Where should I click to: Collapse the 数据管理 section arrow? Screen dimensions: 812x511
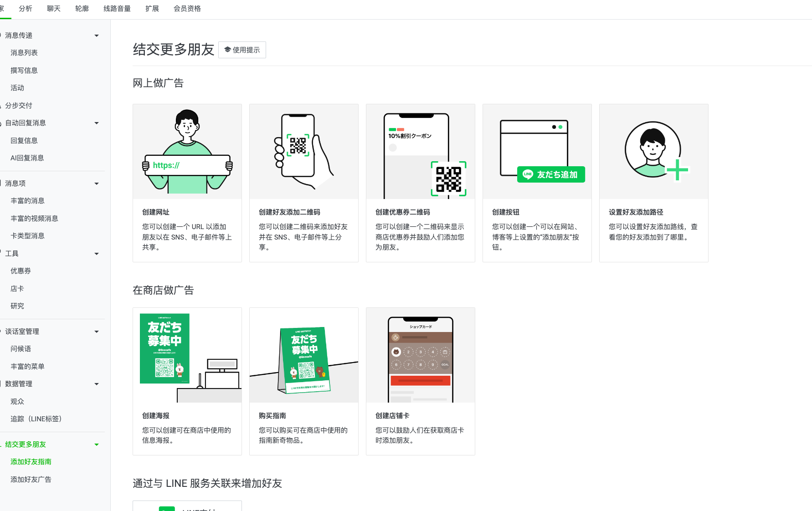pyautogui.click(x=97, y=384)
